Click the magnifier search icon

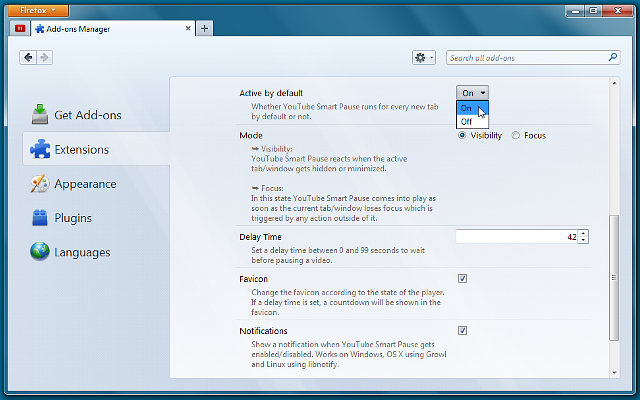coord(612,57)
